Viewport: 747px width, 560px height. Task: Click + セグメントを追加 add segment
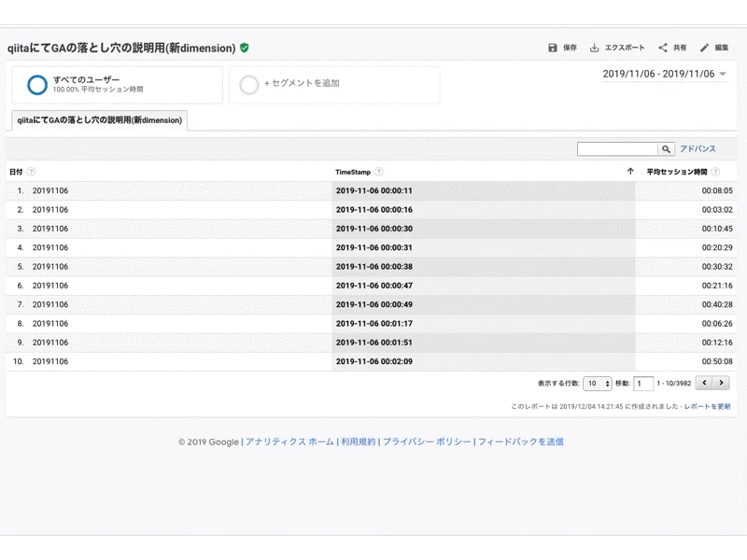[302, 83]
